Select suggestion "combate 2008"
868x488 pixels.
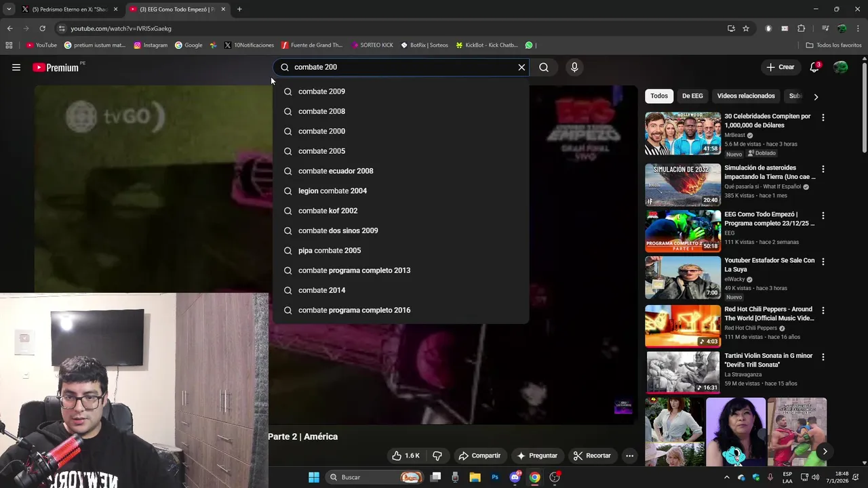400,111
